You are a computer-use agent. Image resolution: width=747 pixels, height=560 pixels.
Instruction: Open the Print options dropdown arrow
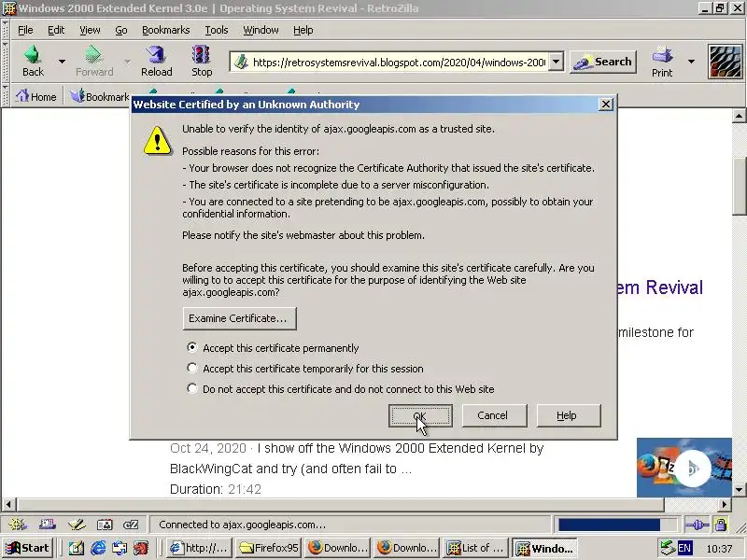point(691,61)
